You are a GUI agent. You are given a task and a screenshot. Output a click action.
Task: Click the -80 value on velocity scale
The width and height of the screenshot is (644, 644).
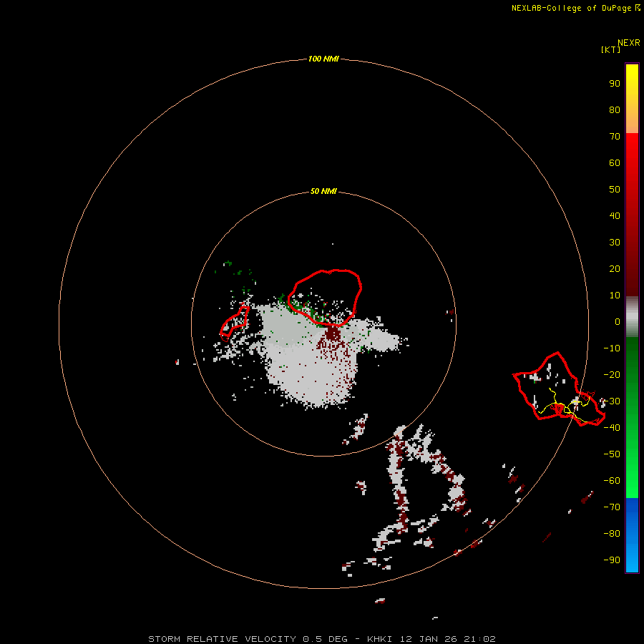[612, 534]
